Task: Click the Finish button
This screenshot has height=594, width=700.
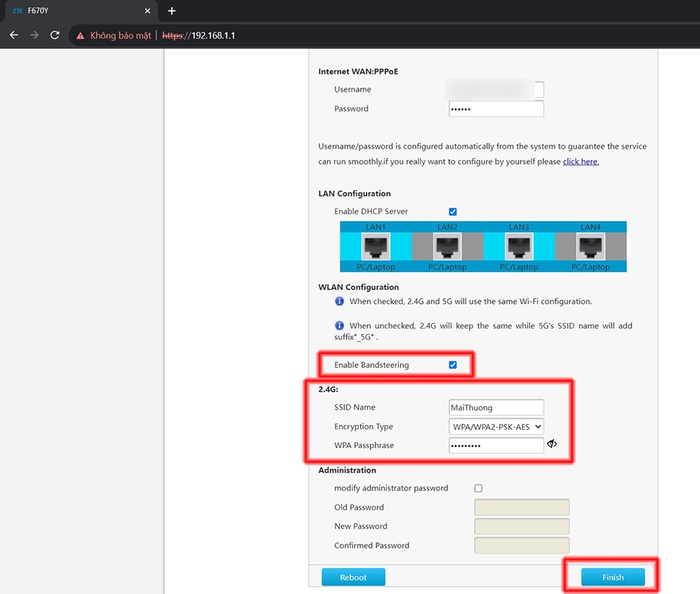Action: click(x=613, y=577)
